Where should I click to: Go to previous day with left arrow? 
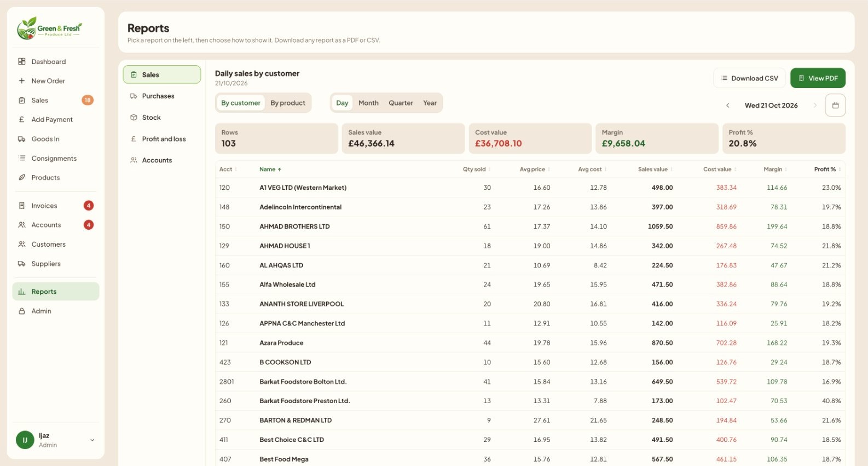[x=727, y=105]
